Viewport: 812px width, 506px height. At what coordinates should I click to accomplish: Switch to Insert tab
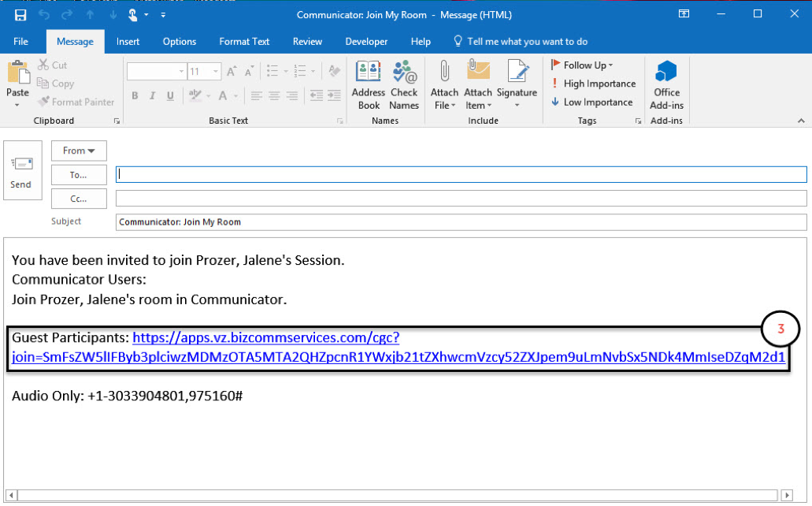click(x=128, y=42)
